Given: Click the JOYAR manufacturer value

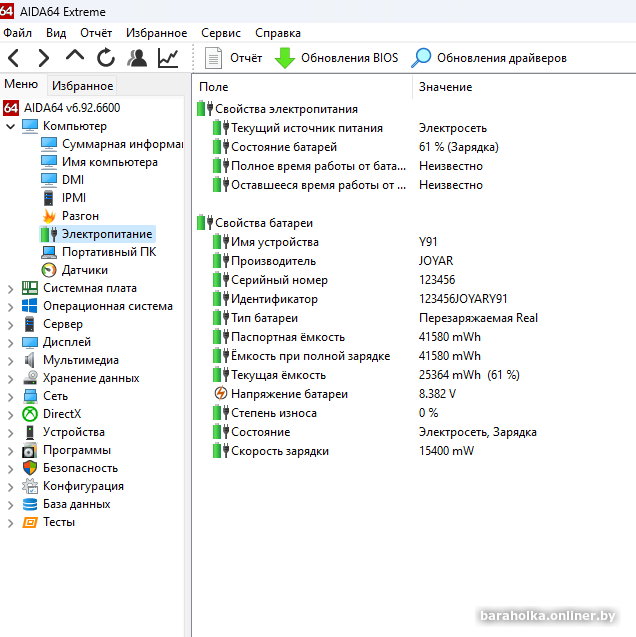Looking at the screenshot, I should [x=436, y=261].
